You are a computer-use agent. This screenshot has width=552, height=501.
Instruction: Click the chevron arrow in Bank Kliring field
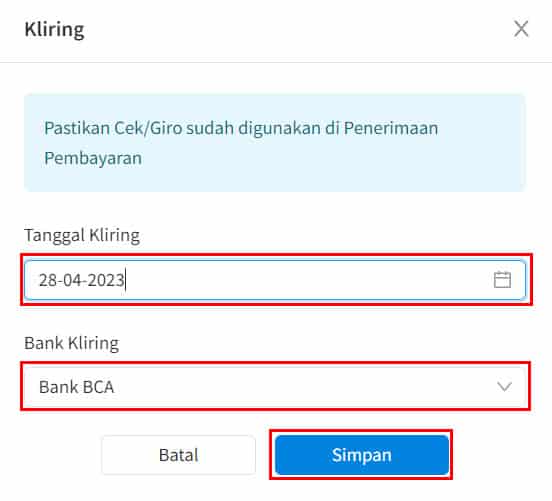(504, 387)
